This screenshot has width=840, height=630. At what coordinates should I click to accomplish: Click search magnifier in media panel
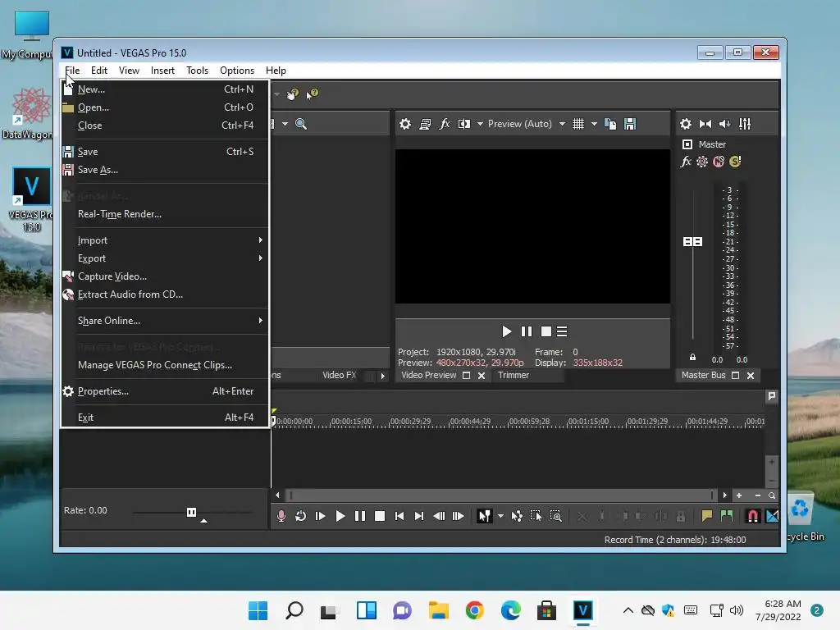point(301,125)
